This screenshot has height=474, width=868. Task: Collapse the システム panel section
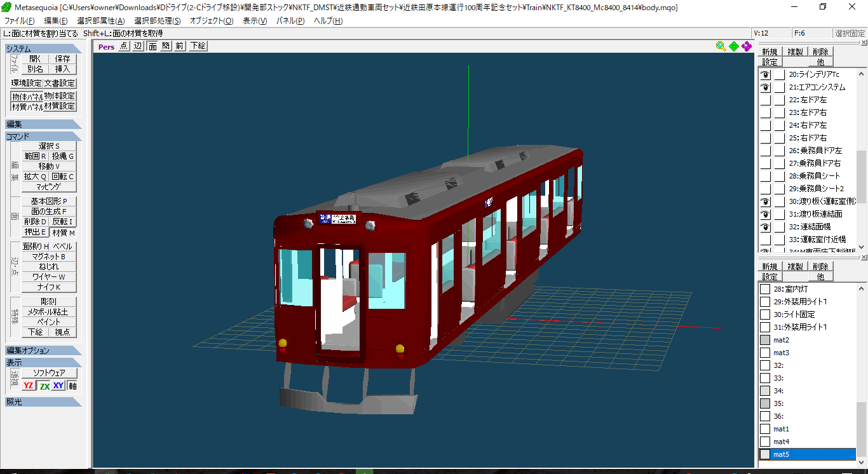click(x=43, y=49)
